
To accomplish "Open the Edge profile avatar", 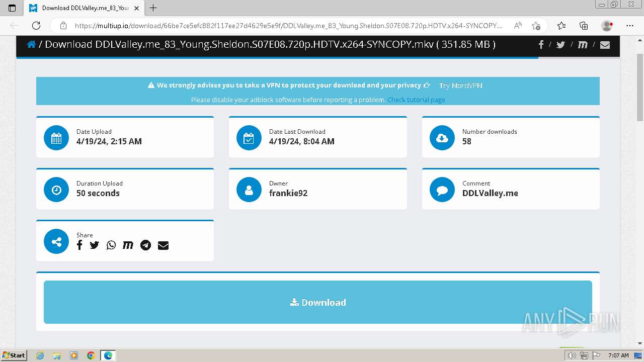I will 607,26.
